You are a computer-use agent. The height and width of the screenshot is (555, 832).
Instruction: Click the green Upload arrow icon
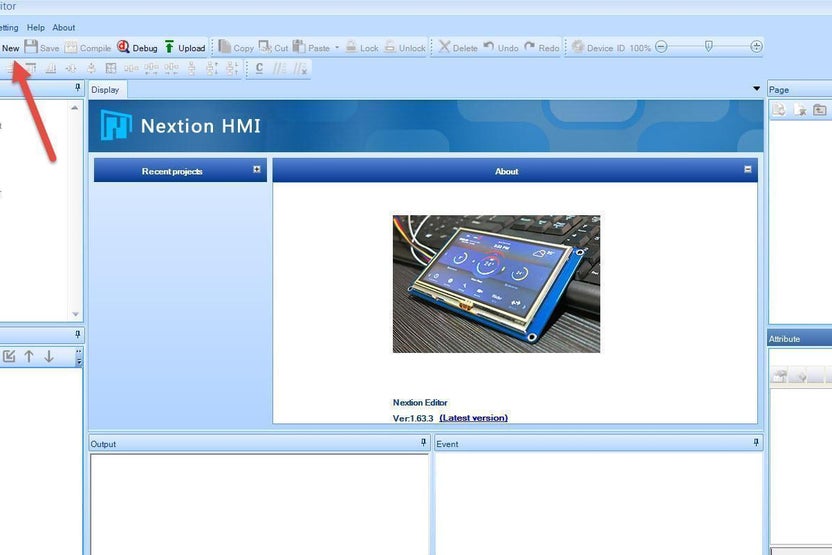click(x=169, y=47)
